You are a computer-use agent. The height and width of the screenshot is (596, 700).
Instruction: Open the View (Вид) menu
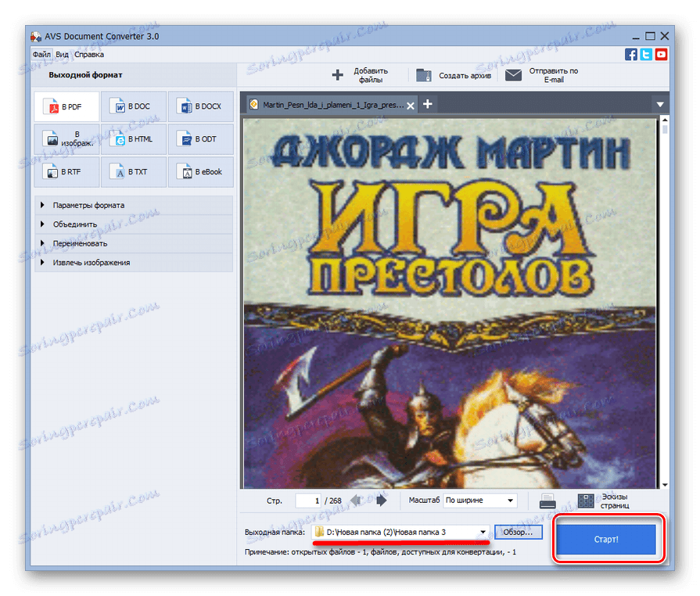point(62,55)
